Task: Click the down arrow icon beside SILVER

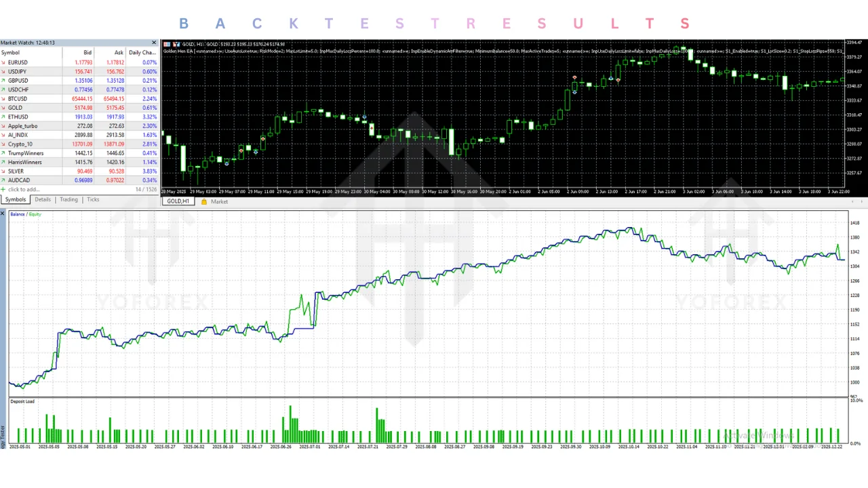Action: click(x=3, y=171)
